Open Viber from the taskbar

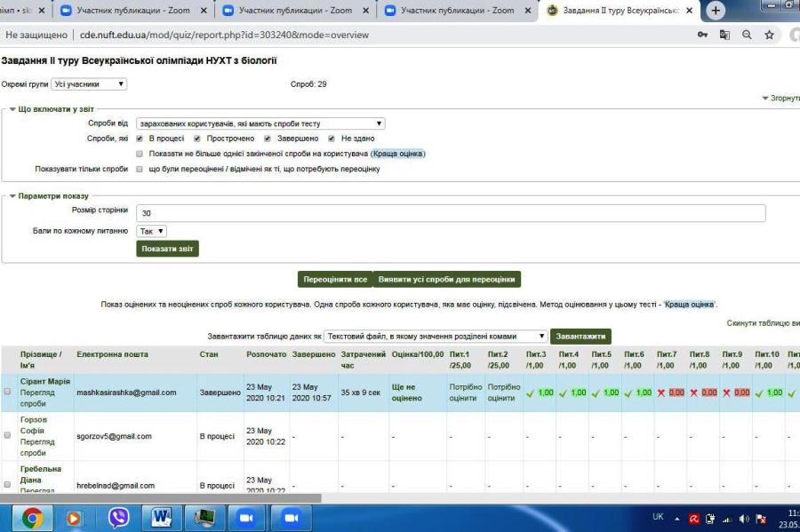click(118, 517)
